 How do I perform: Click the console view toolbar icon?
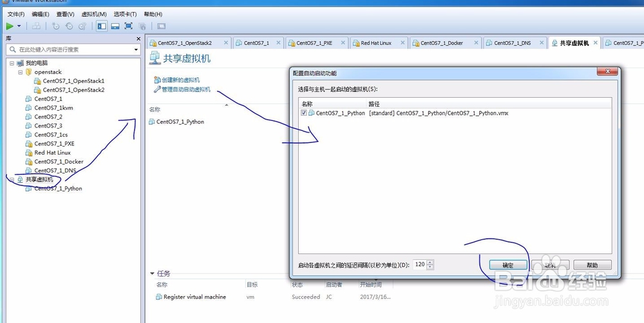pos(162,26)
